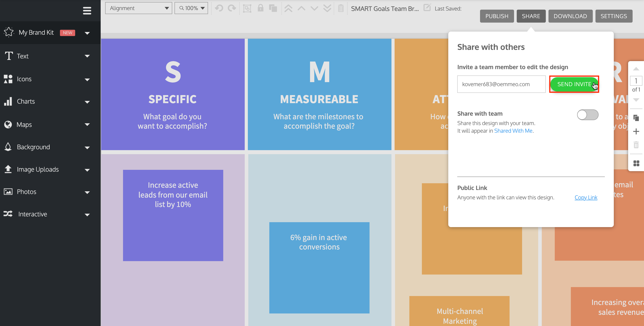This screenshot has width=644, height=326.
Task: Click the invite email input field
Action: tap(501, 84)
